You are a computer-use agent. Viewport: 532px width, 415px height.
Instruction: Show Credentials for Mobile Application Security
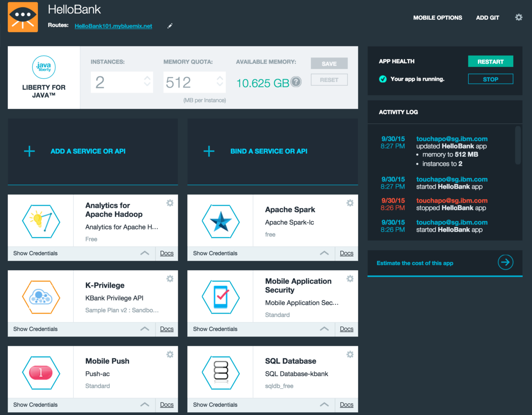coord(215,329)
